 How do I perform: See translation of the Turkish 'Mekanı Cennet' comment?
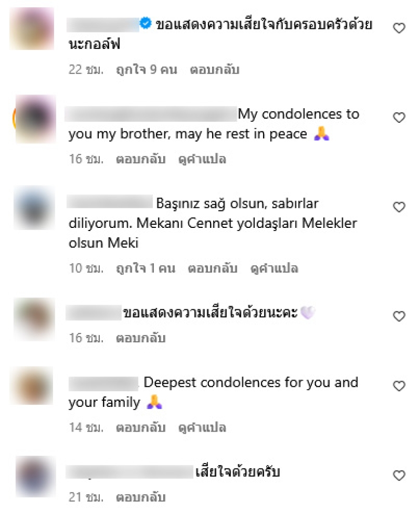[274, 269]
